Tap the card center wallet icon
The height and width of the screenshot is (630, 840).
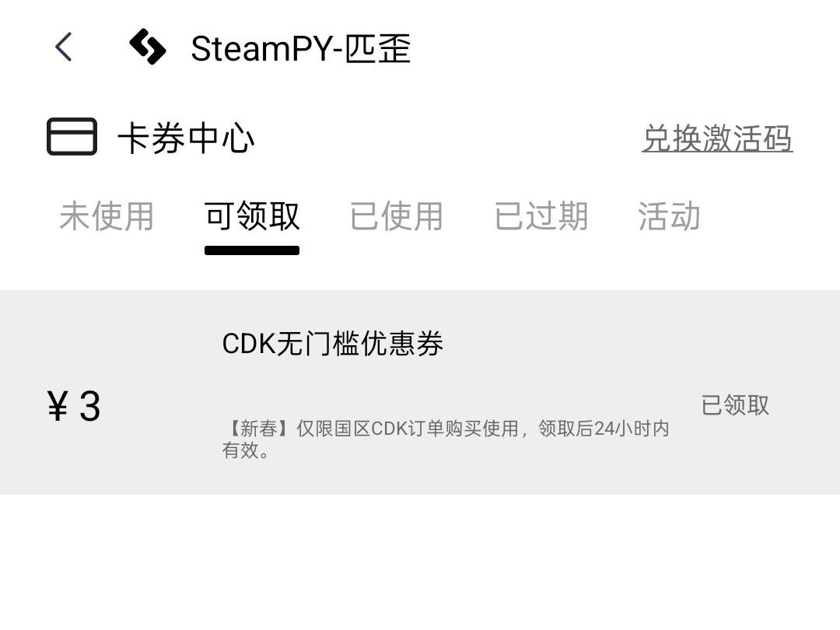pyautogui.click(x=72, y=137)
